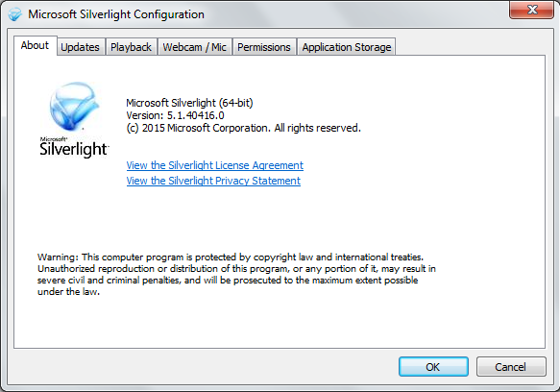Viewport: 560px width, 392px height.
Task: Click the Silverlight icon in the title bar
Action: pos(15,14)
